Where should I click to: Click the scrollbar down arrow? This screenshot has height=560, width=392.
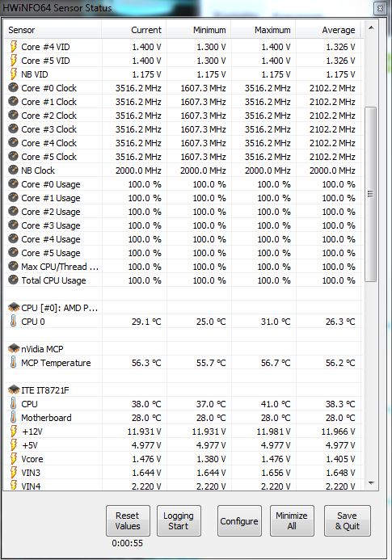(x=371, y=483)
